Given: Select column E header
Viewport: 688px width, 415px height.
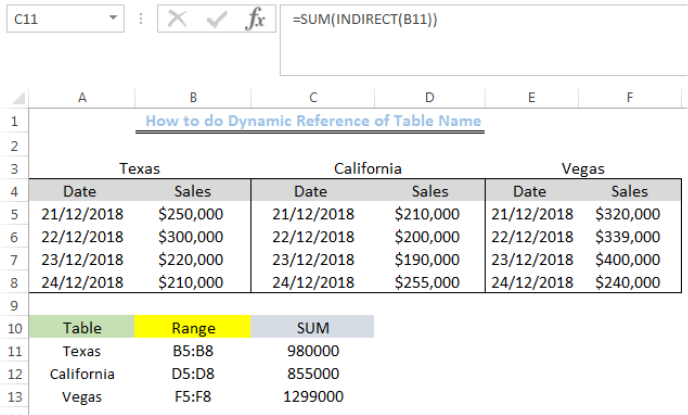Looking at the screenshot, I should pyautogui.click(x=531, y=97).
